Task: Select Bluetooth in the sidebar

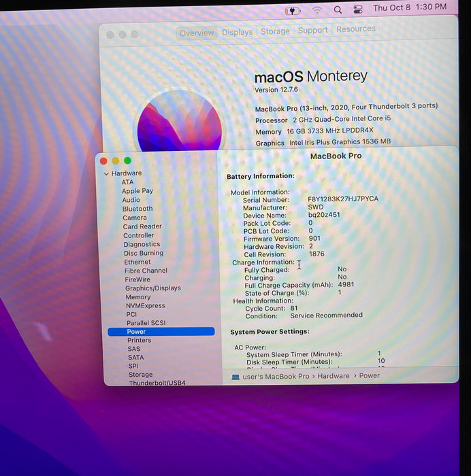Action: tap(137, 209)
